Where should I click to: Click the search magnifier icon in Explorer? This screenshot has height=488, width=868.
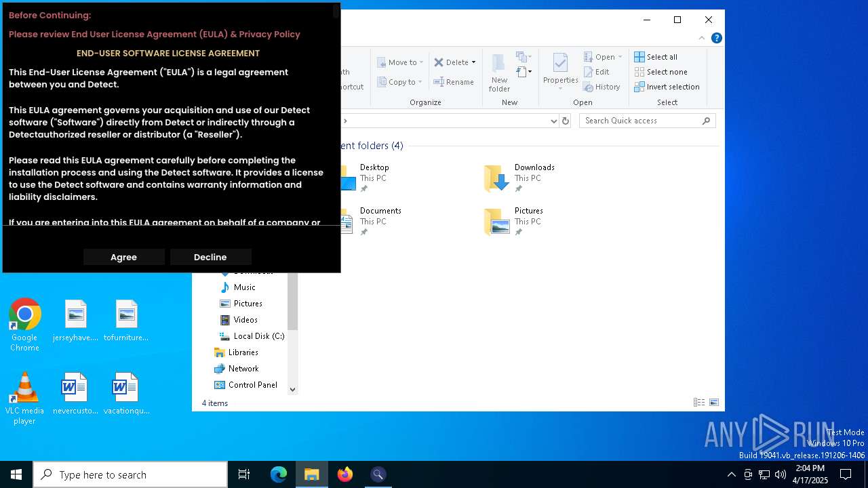tap(707, 121)
